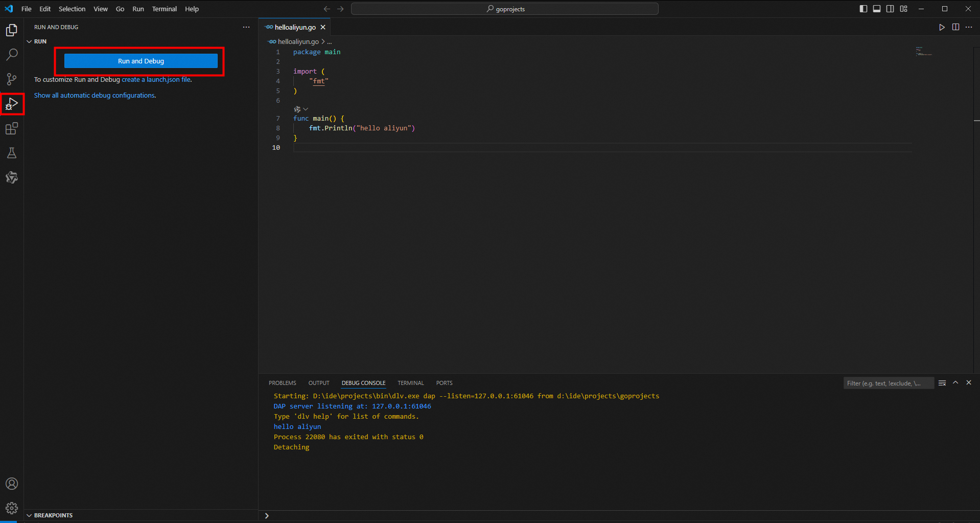
Task: Expand the BREAKPOINTS section
Action: point(29,515)
